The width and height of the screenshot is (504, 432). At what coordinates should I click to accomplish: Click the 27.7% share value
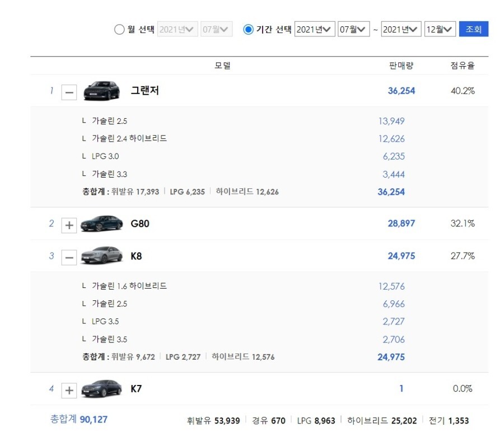(x=463, y=256)
